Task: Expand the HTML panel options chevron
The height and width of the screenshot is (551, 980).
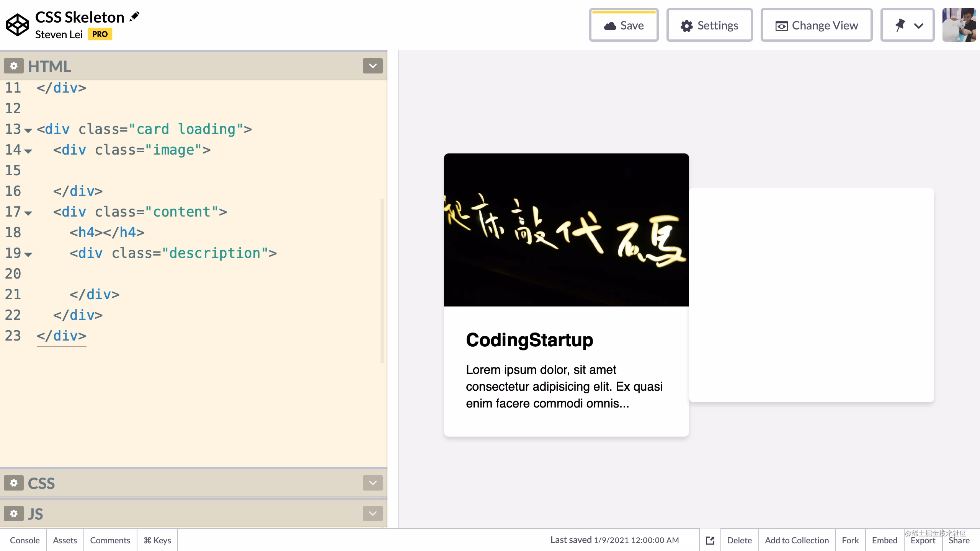Action: (373, 66)
